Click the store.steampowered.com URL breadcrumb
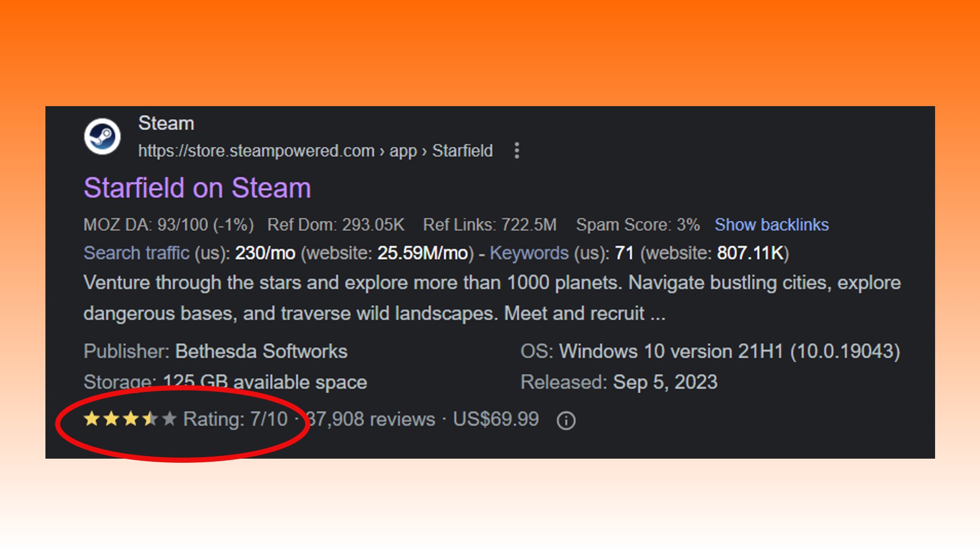 (x=315, y=151)
